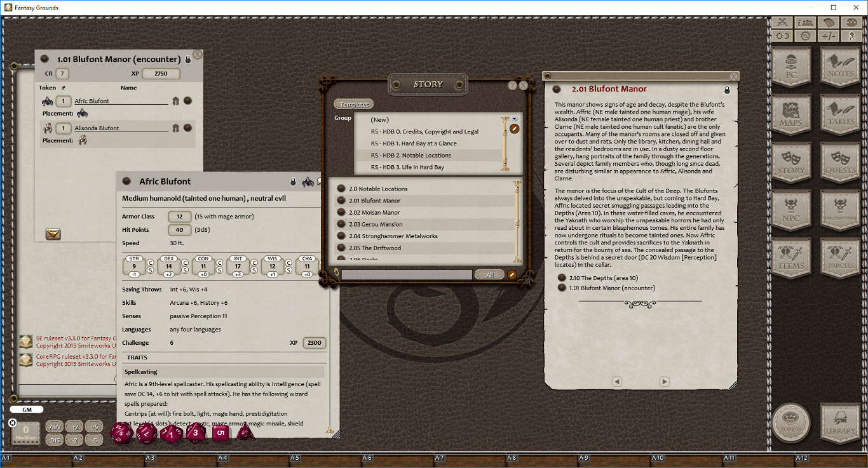Open the modifiers window with the +/- icon

tap(829, 36)
